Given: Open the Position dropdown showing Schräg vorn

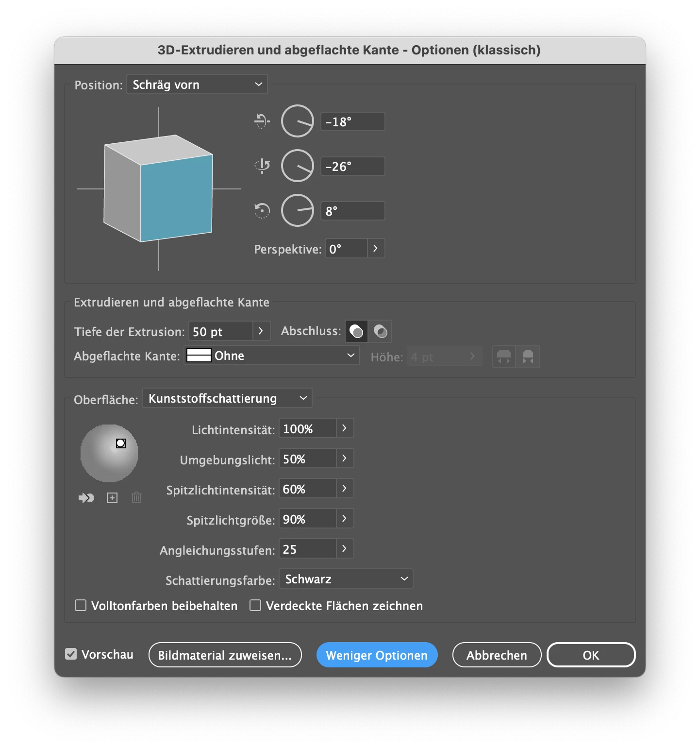Looking at the screenshot, I should (x=197, y=85).
